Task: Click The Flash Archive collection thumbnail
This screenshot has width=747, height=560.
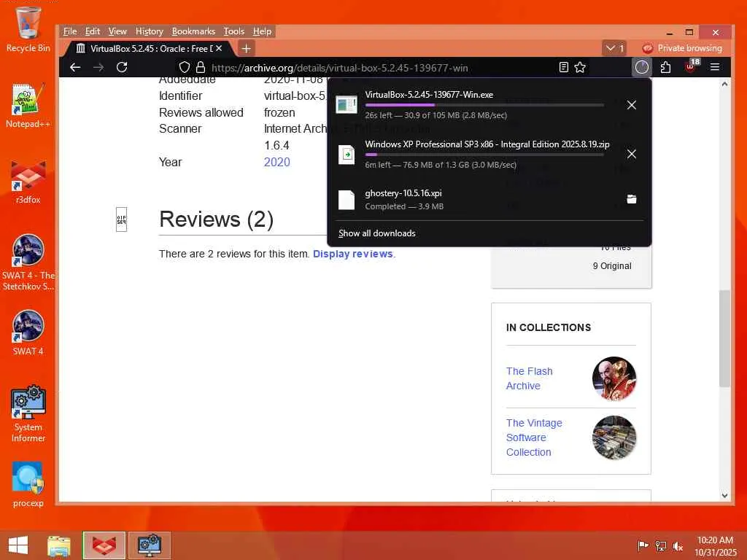Action: pyautogui.click(x=614, y=378)
